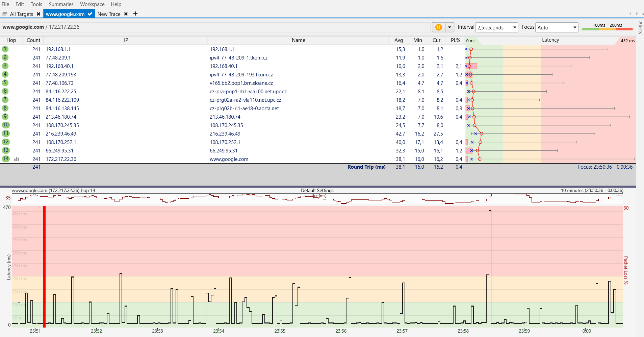Toggle the checkmark on www.google.com tab

pyautogui.click(x=90, y=14)
